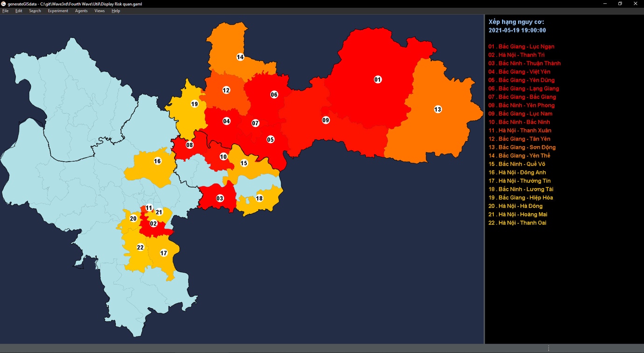Click the GAMA application icon in title bar
Viewport: 644px width, 353px height.
pos(4,4)
